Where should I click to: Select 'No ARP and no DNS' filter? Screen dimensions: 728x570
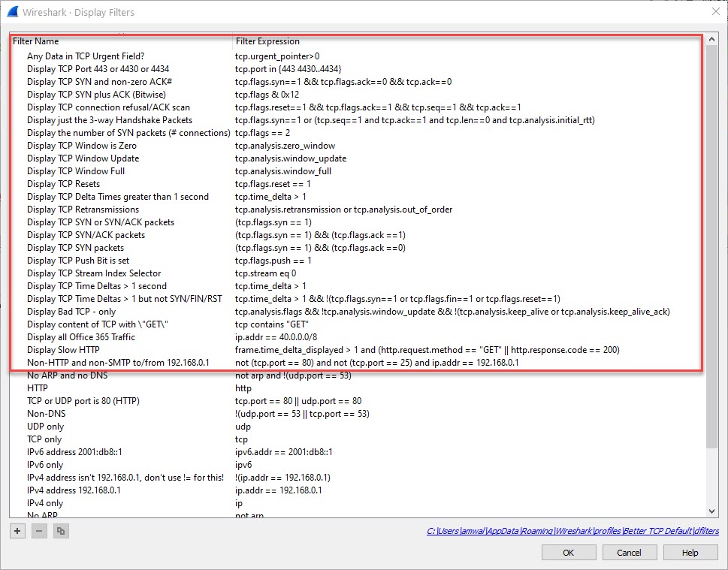[x=67, y=375]
